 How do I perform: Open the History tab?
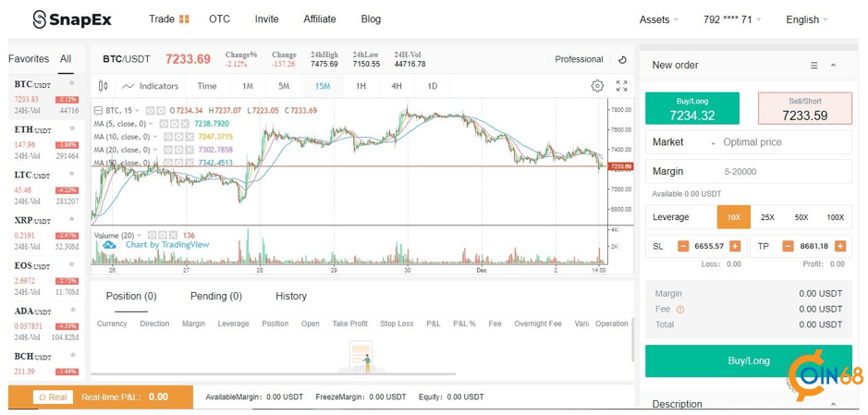291,296
